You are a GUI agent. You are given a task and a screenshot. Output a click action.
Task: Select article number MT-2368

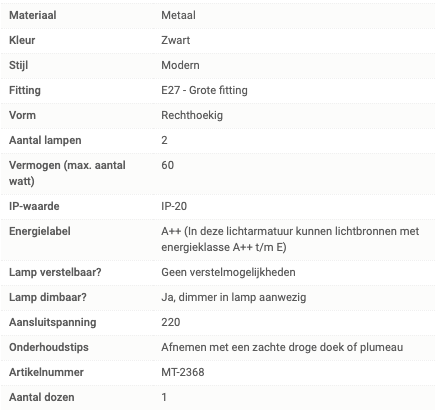point(183,372)
